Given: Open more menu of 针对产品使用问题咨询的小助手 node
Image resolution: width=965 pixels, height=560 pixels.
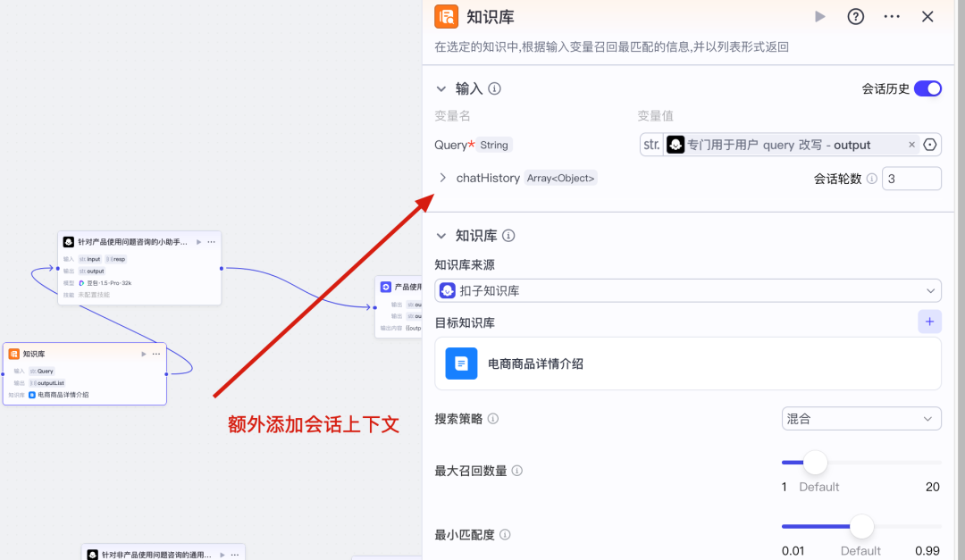Looking at the screenshot, I should 211,242.
